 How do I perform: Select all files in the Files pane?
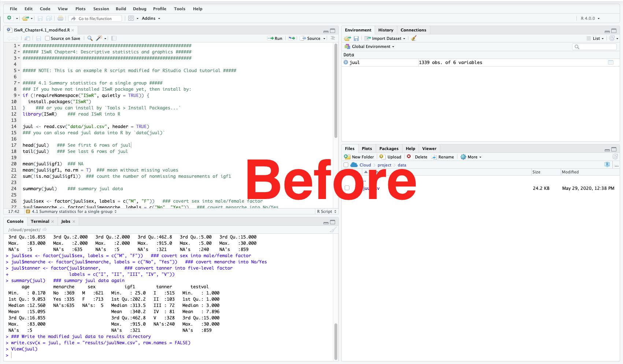pos(346,165)
